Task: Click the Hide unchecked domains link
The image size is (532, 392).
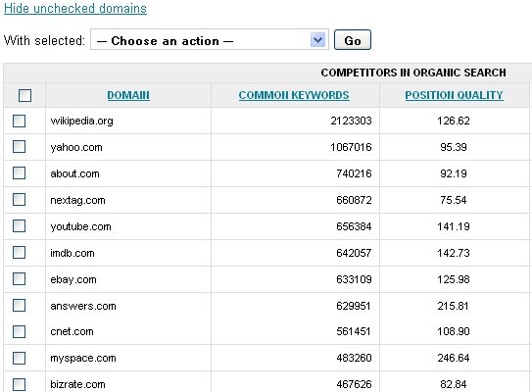Action: [x=75, y=8]
